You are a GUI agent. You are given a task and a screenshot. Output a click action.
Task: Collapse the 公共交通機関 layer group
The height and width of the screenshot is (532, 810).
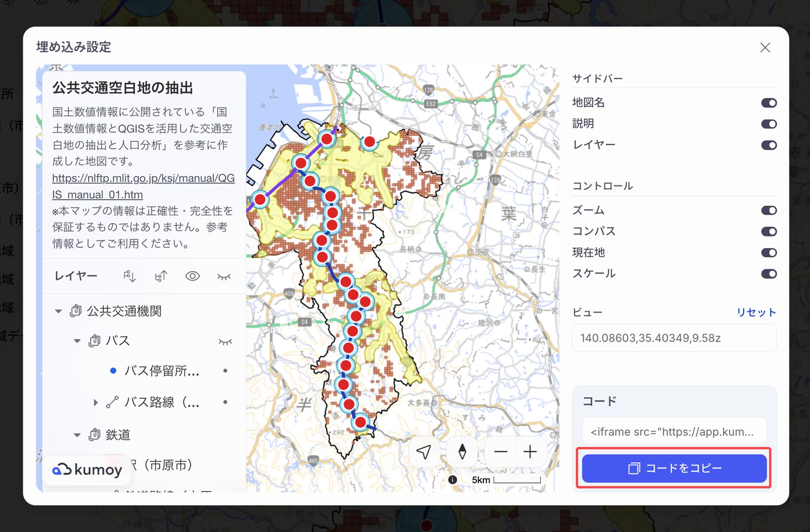59,311
